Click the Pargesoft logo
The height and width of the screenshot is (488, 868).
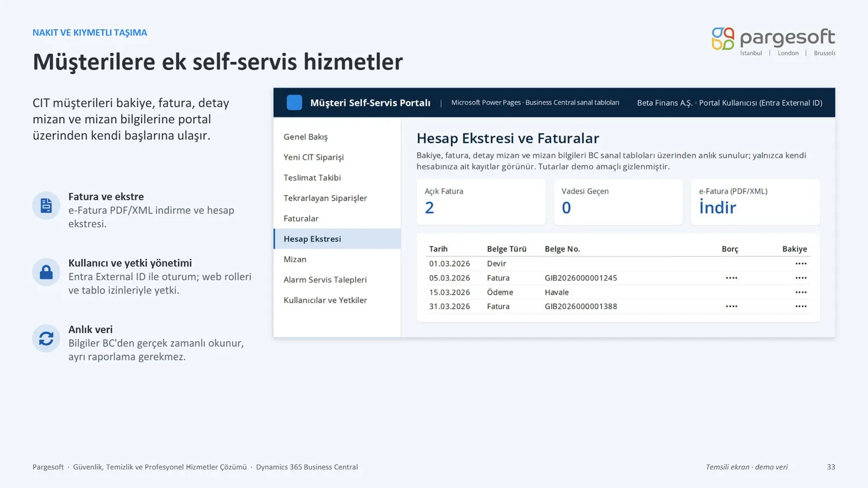(773, 41)
